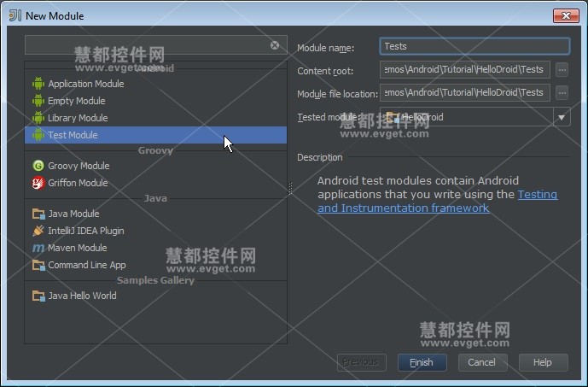Click the Maven Module 'm' icon
This screenshot has width=588, height=387.
pyautogui.click(x=38, y=248)
